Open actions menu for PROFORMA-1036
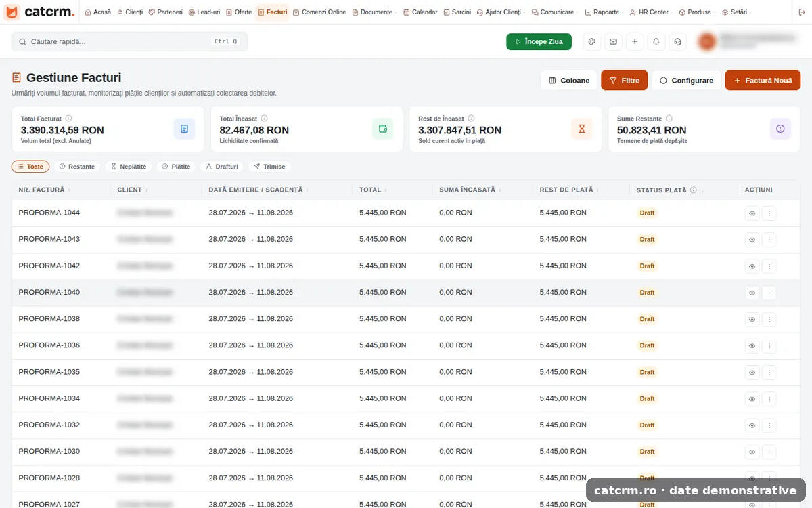 pyautogui.click(x=769, y=346)
